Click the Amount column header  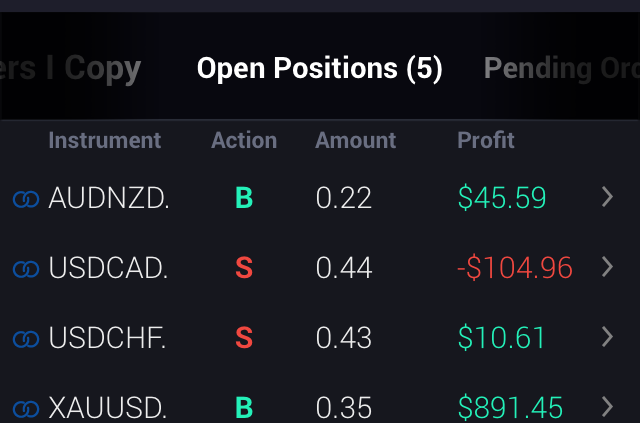356,141
